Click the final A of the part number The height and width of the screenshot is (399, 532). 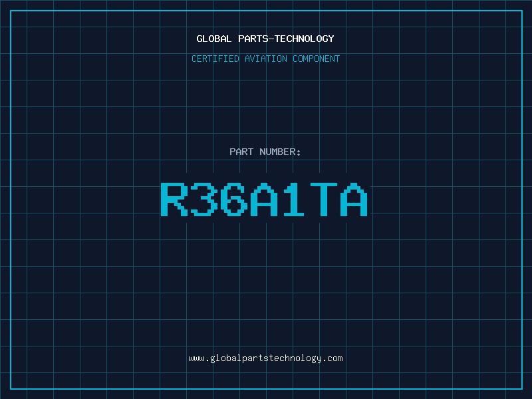pos(353,199)
